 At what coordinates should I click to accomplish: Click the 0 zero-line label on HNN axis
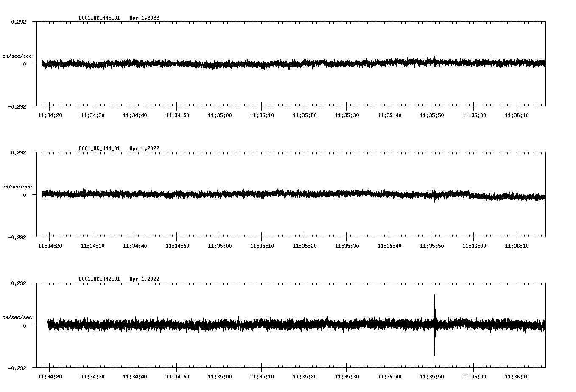[25, 195]
